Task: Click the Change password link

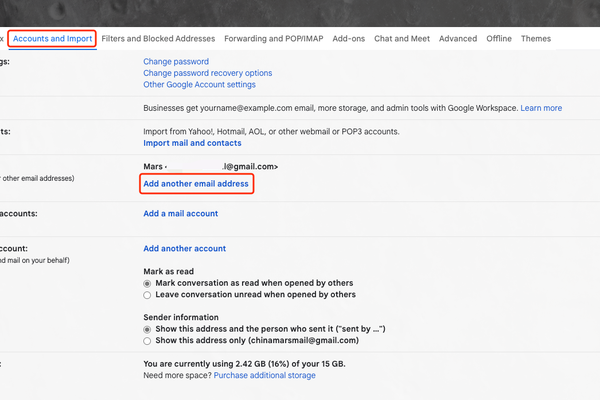Action: coord(176,62)
